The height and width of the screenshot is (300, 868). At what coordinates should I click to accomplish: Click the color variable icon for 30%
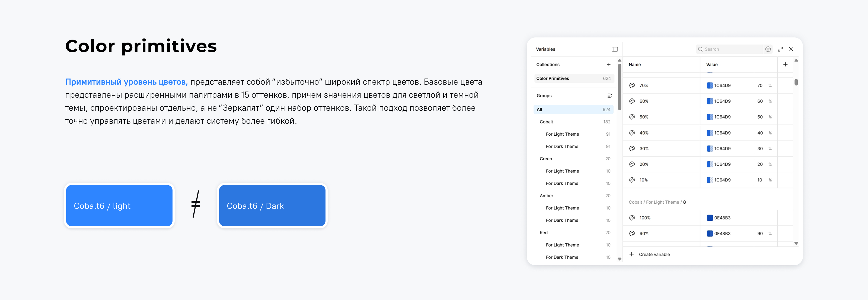(632, 149)
